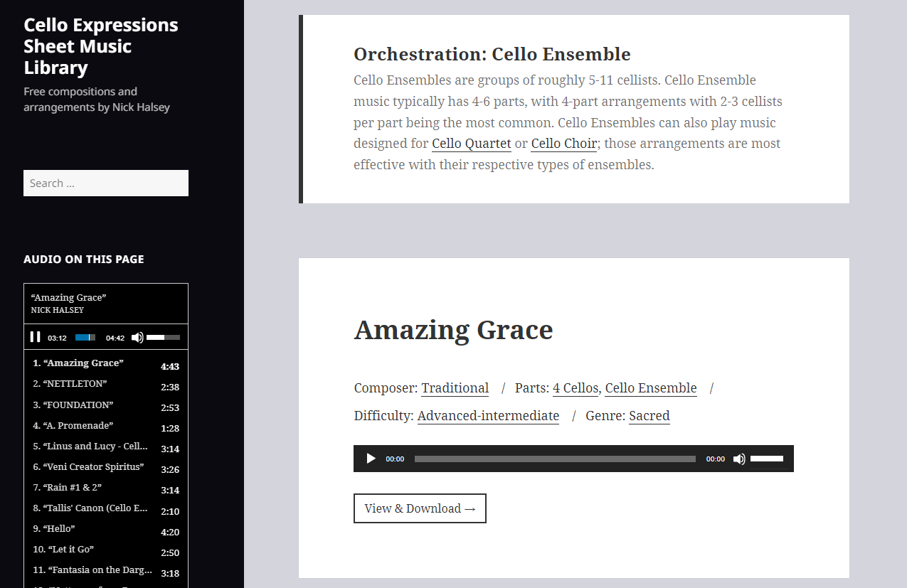Screen dimensions: 907x588
Task: Open the View & Download button
Action: [420, 508]
